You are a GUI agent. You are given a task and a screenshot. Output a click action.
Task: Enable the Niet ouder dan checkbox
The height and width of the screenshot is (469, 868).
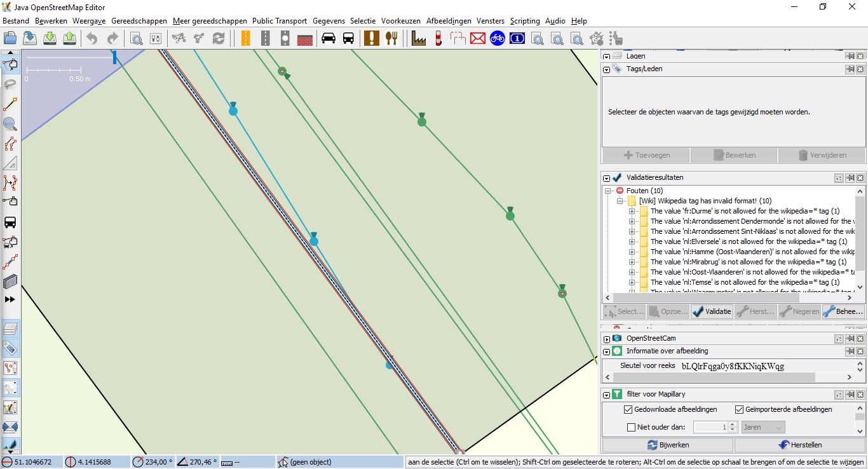point(631,427)
